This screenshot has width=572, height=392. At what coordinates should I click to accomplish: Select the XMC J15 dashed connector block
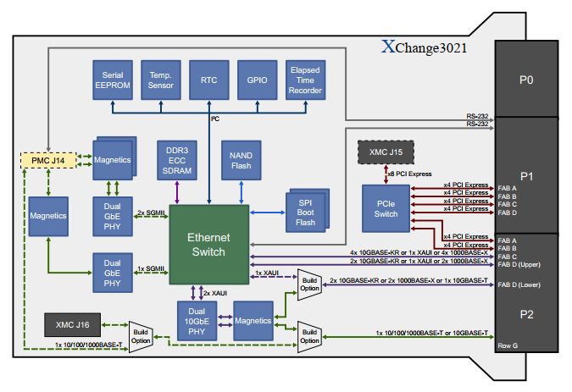coord(386,152)
